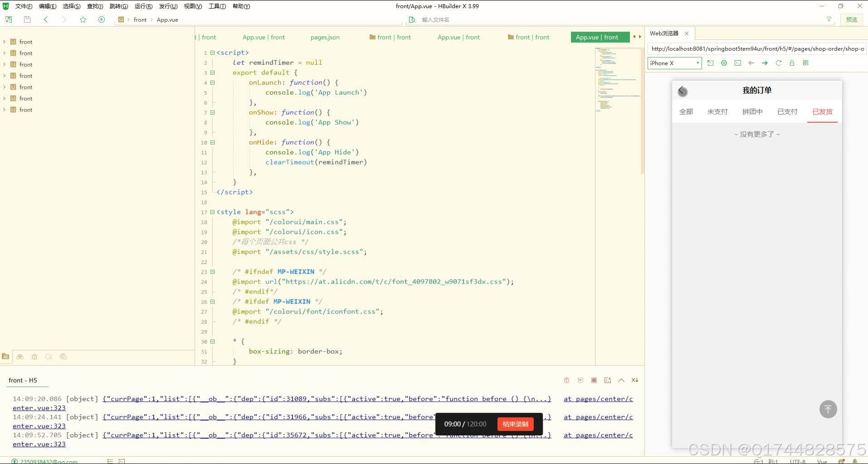The image size is (868, 464).
Task: Click the project manager folder icon under the file tree
Action: click(x=5, y=357)
